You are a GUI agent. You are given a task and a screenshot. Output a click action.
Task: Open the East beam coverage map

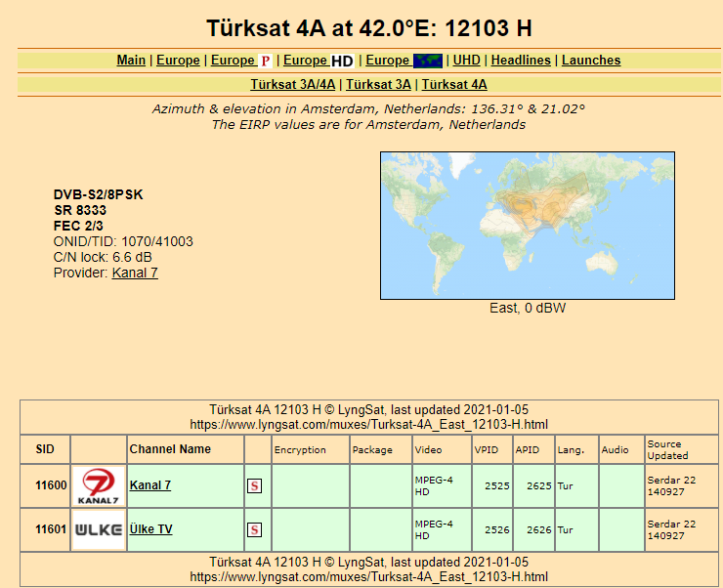click(528, 225)
